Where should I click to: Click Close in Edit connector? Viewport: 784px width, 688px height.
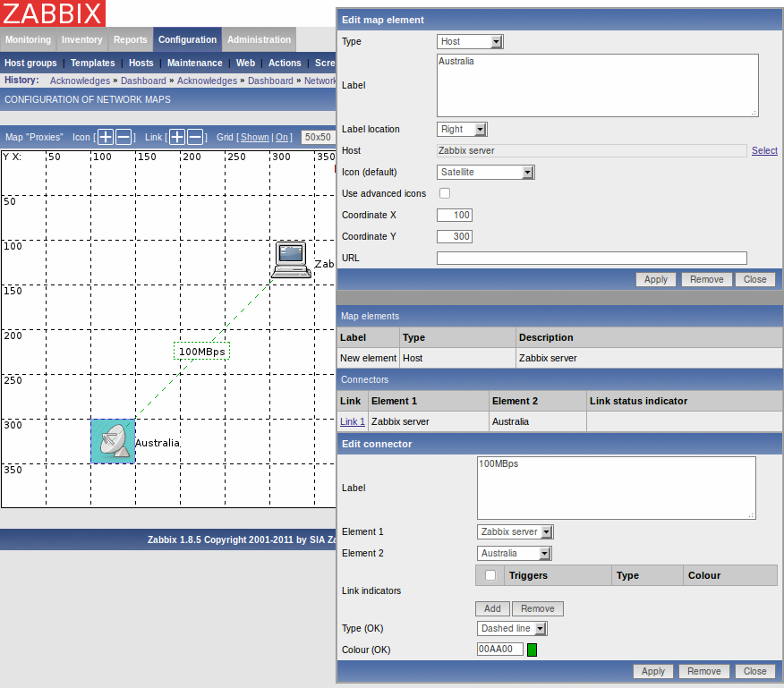tap(754, 671)
